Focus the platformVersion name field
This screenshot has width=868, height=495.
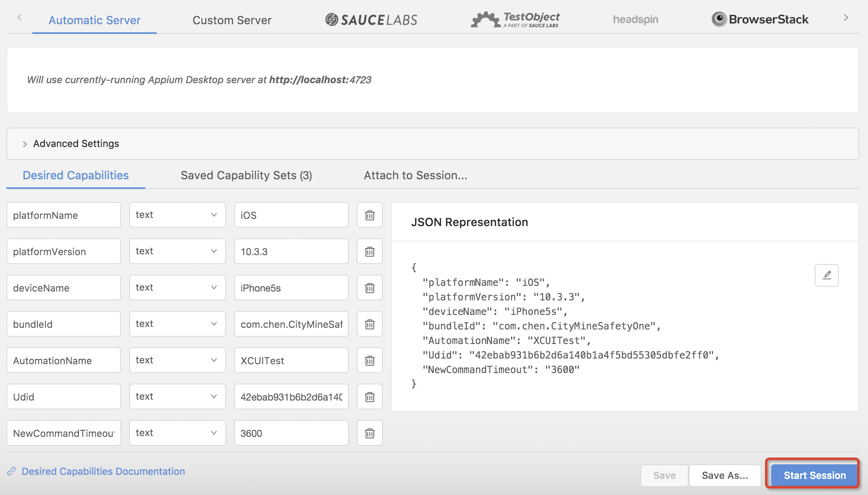(x=64, y=252)
